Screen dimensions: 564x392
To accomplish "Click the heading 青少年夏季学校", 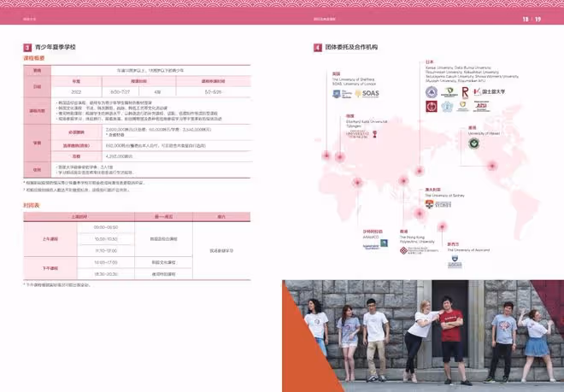I will (55, 47).
